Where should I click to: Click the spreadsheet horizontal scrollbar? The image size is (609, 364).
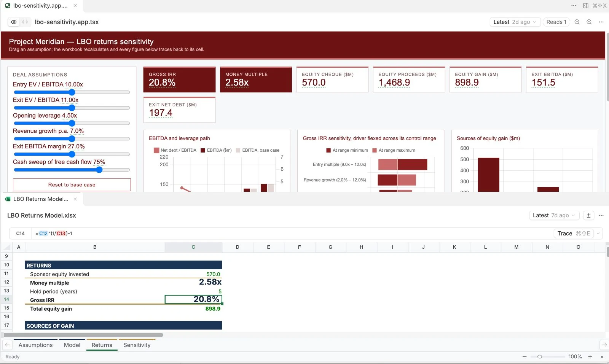pos(83,335)
